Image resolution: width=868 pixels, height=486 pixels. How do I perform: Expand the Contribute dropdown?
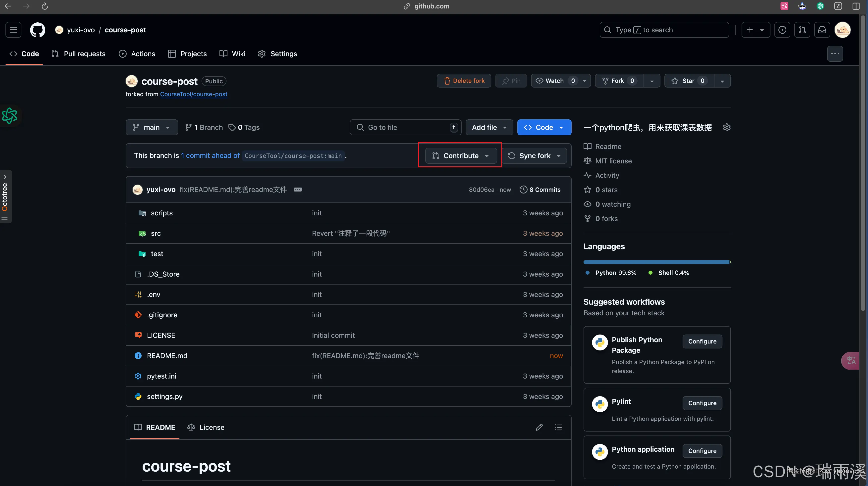461,156
